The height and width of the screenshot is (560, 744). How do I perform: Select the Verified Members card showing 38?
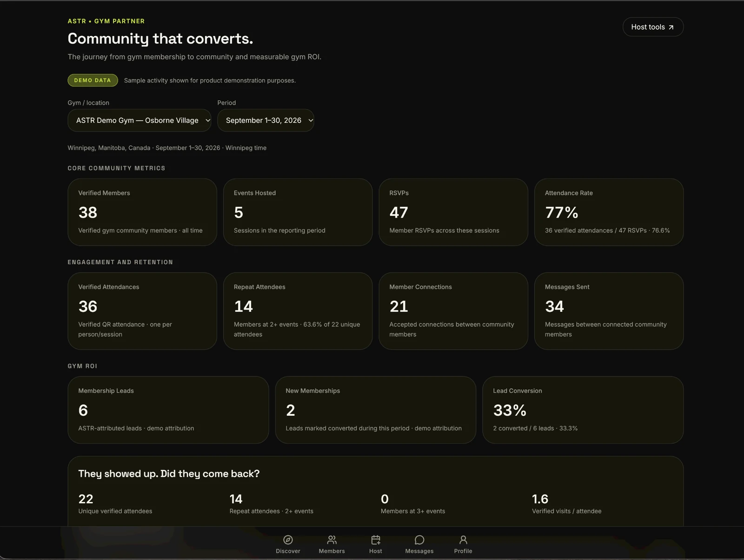(x=142, y=212)
